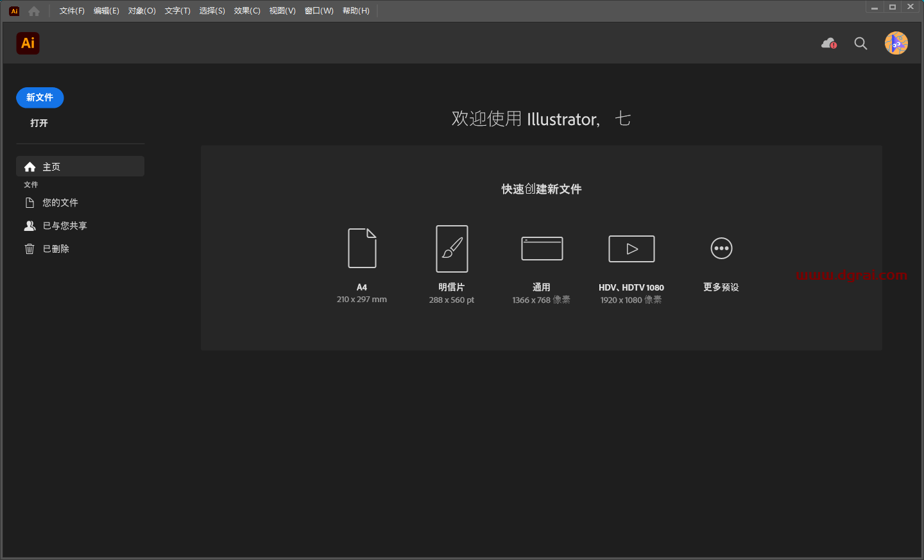Open the 编辑(E) menu

[107, 11]
